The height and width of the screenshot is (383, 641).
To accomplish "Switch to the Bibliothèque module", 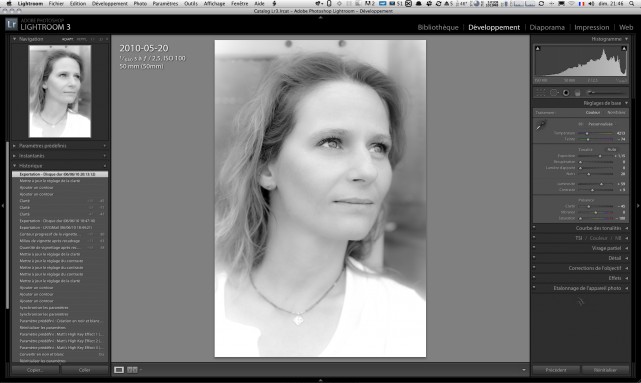I will point(438,27).
